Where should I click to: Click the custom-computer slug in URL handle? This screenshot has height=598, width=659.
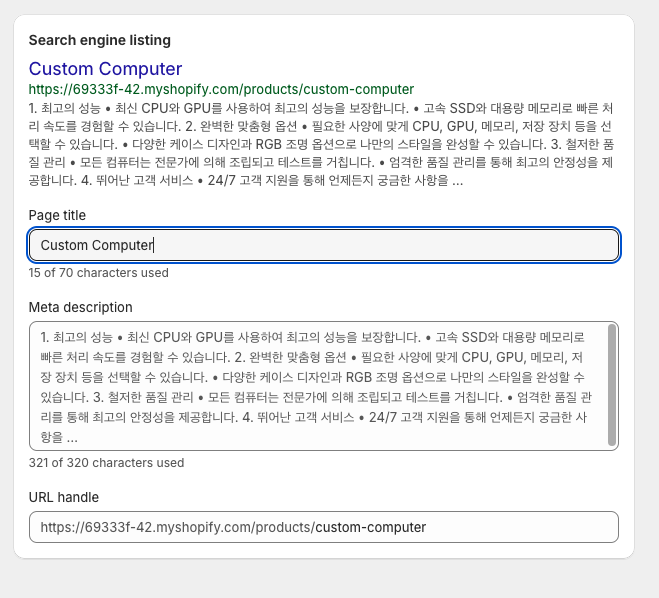(371, 527)
